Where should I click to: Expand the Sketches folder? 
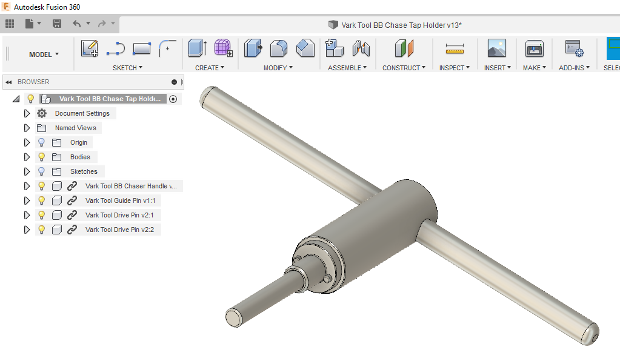pyautogui.click(x=27, y=171)
